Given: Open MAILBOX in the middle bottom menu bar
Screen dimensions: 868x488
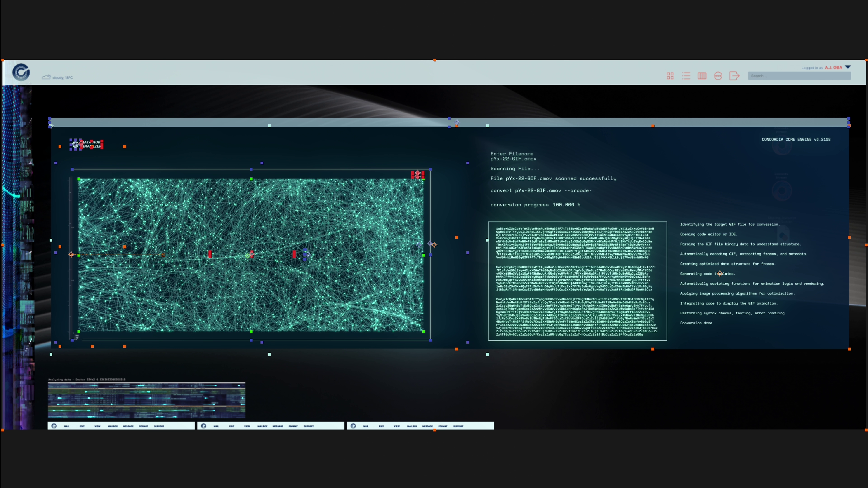Looking at the screenshot, I should 262,426.
